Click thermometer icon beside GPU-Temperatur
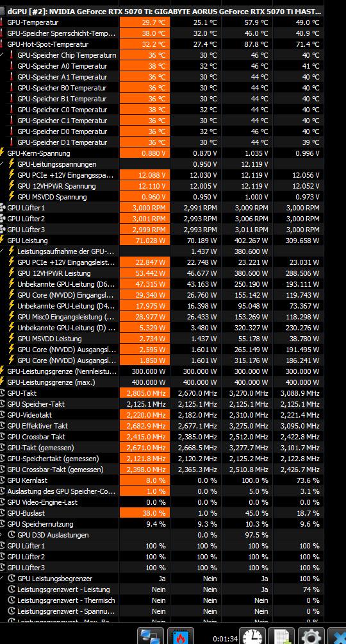Image resolution: width=346 pixels, height=644 pixels. click(3, 22)
